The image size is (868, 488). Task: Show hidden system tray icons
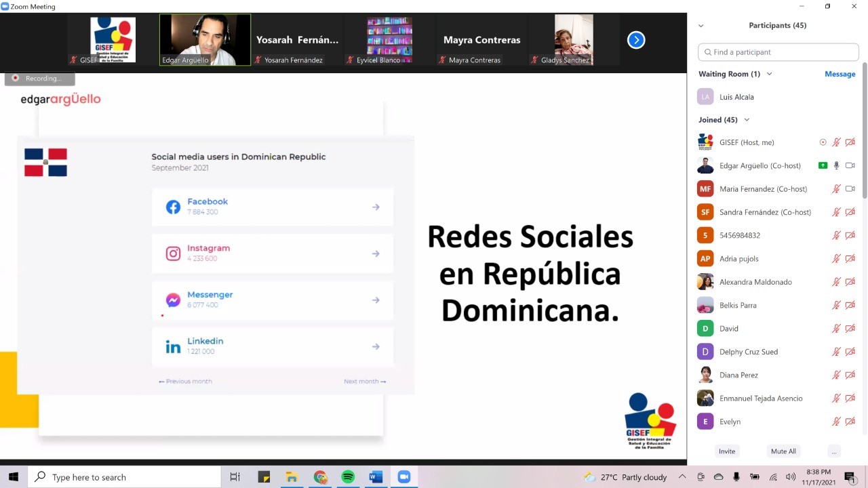(x=683, y=477)
